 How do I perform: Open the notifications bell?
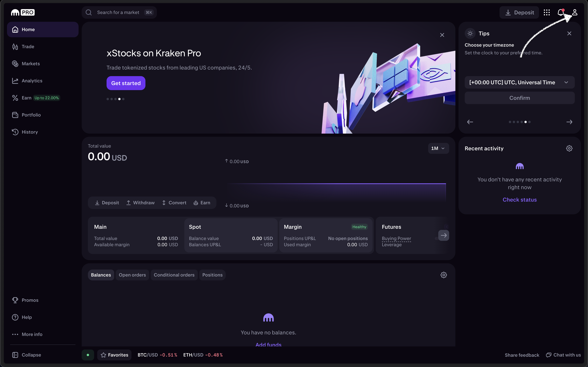click(560, 12)
